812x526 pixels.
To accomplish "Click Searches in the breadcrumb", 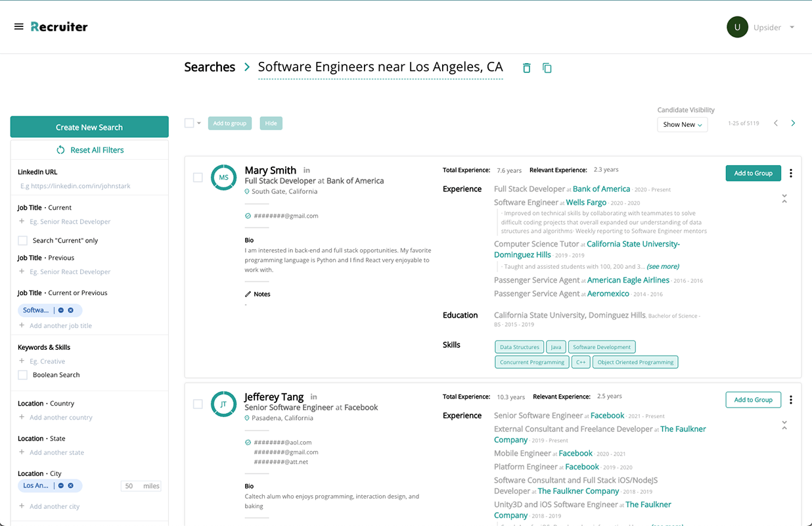I will click(210, 67).
